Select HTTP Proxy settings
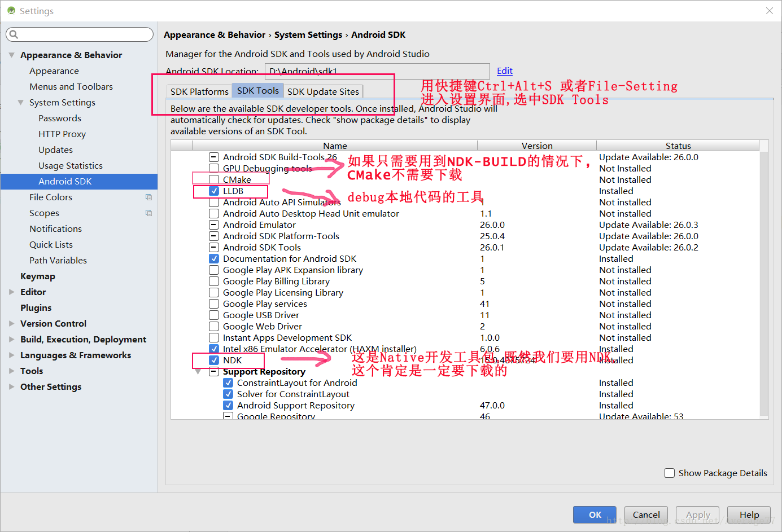This screenshot has width=782, height=532. pyautogui.click(x=62, y=134)
